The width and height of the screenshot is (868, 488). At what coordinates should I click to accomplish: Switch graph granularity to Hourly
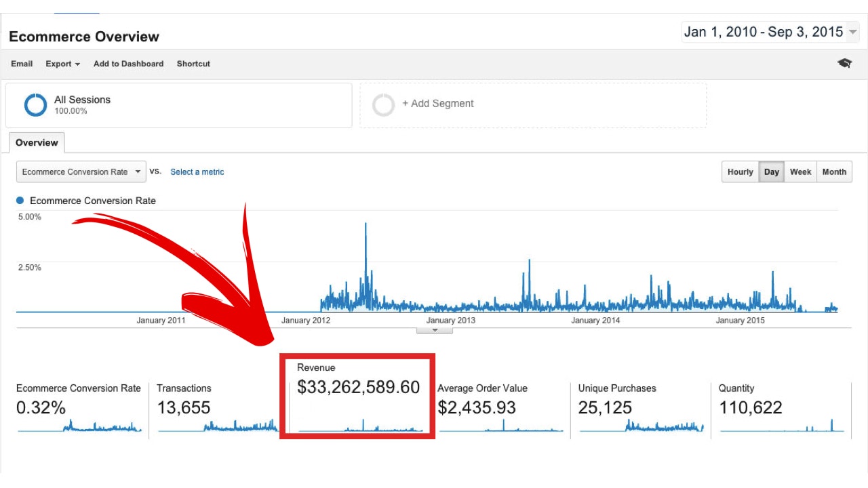740,171
